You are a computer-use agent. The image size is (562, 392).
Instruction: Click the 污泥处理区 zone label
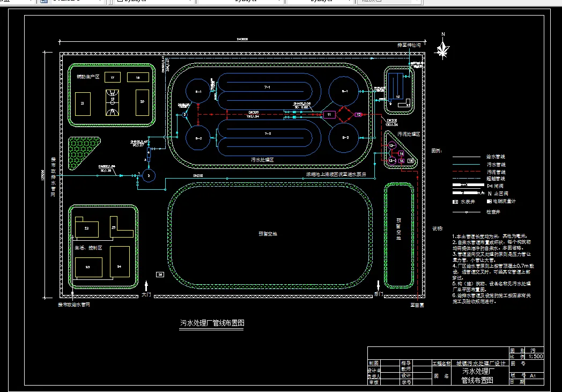(x=409, y=134)
